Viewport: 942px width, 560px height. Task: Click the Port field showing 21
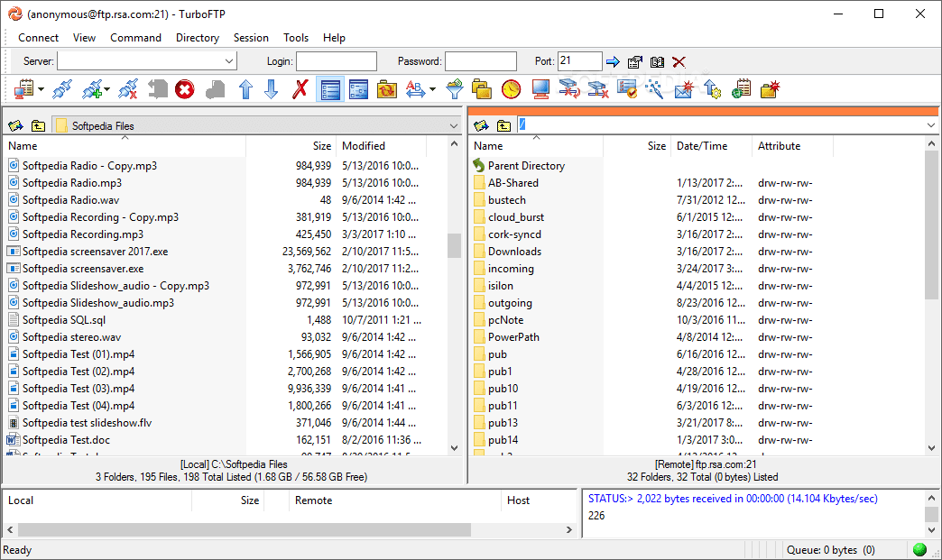click(x=580, y=61)
